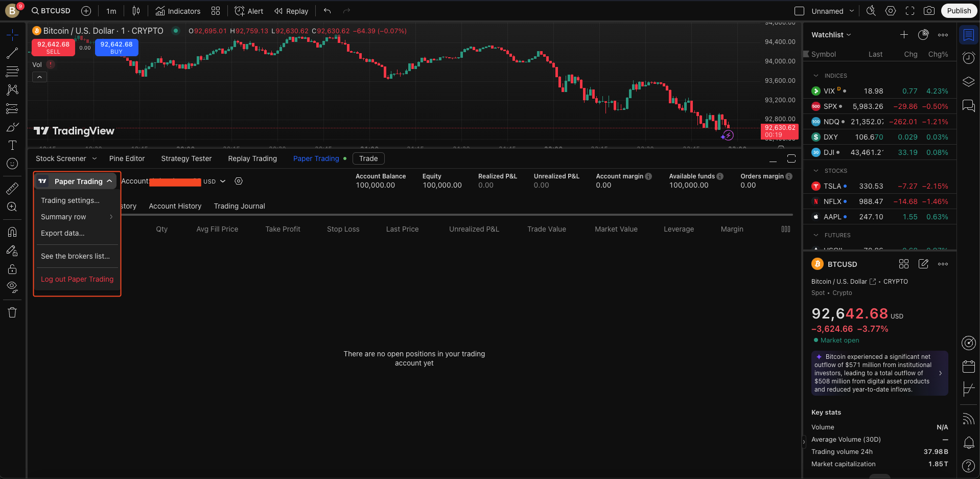980x479 pixels.
Task: Switch to the Strategy Tester tab
Action: (186, 158)
